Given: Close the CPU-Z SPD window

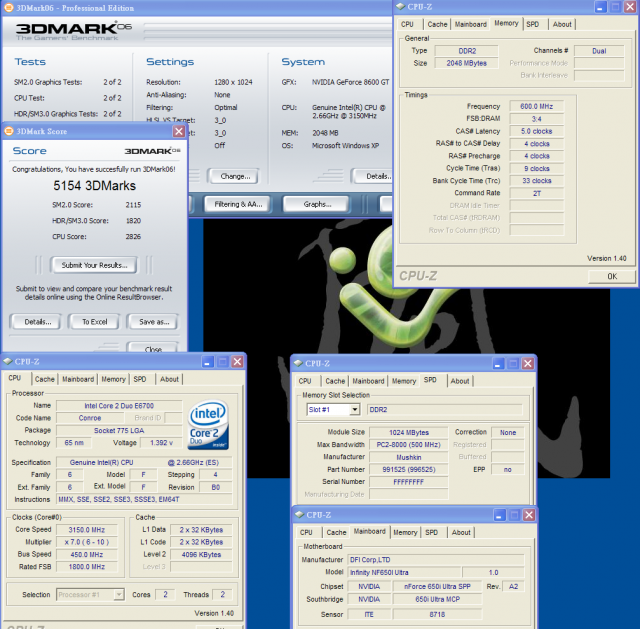Looking at the screenshot, I should point(528,363).
